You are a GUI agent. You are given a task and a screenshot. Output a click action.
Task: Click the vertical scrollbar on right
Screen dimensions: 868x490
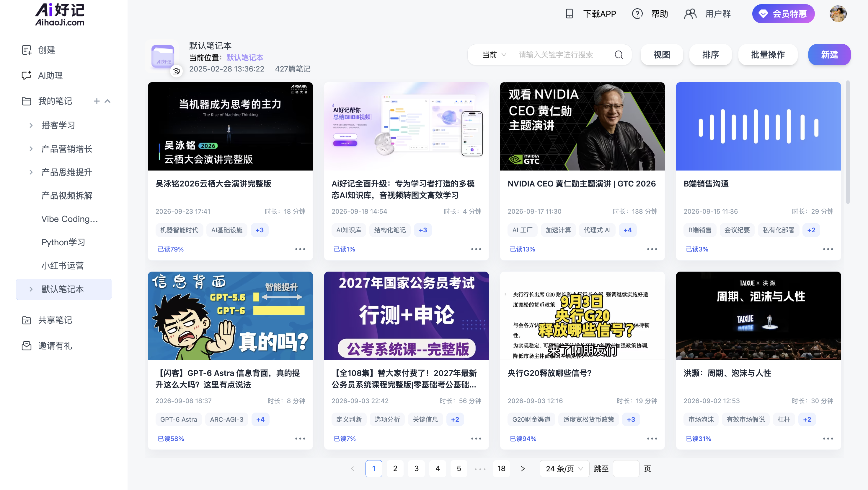[847, 142]
